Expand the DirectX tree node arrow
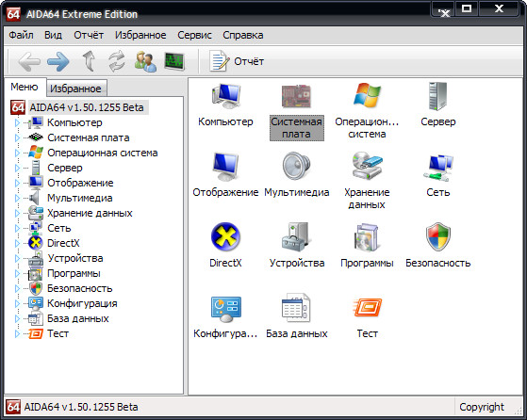Viewport: 527px width, 420px height. [x=17, y=244]
